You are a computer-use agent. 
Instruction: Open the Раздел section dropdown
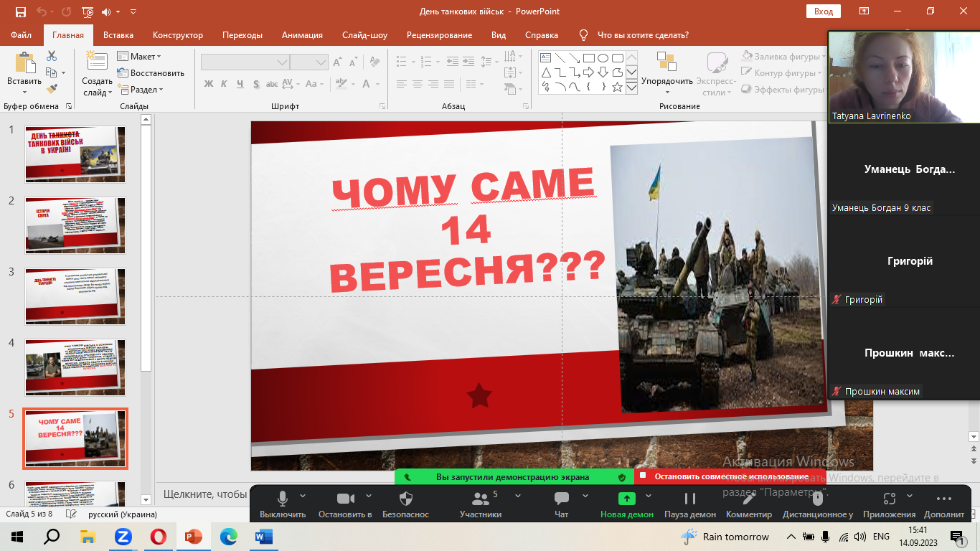pos(141,90)
